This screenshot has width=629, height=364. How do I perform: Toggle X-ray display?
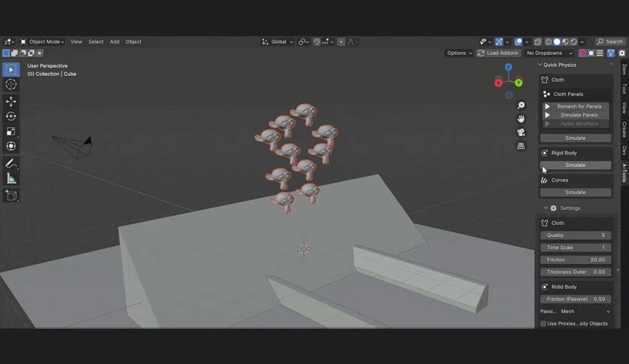[537, 41]
